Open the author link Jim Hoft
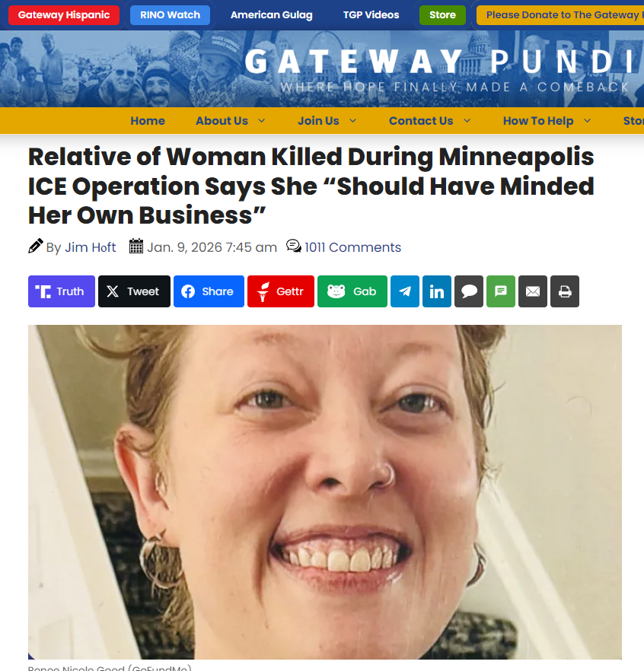Image resolution: width=644 pixels, height=671 pixels. [91, 247]
